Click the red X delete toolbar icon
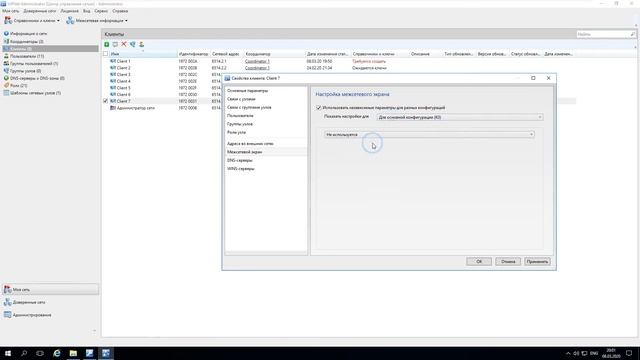Viewport: 640px width, 360px height. tap(124, 44)
